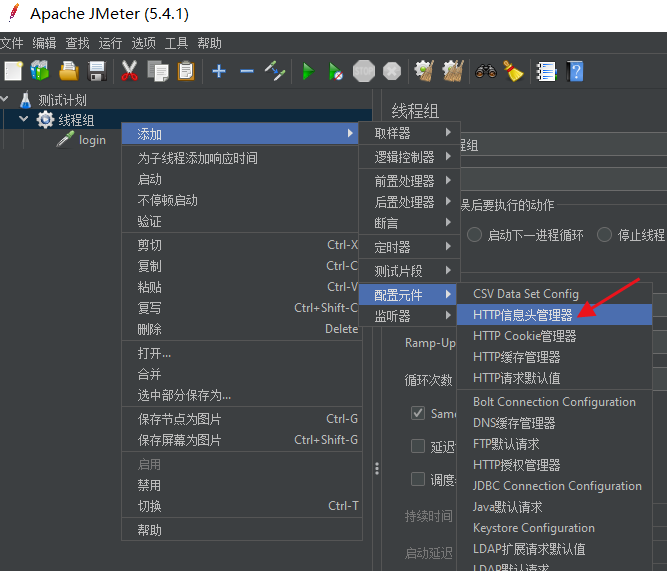Toggle the 延迟 checkbox
This screenshot has height=571, width=667.
(418, 446)
